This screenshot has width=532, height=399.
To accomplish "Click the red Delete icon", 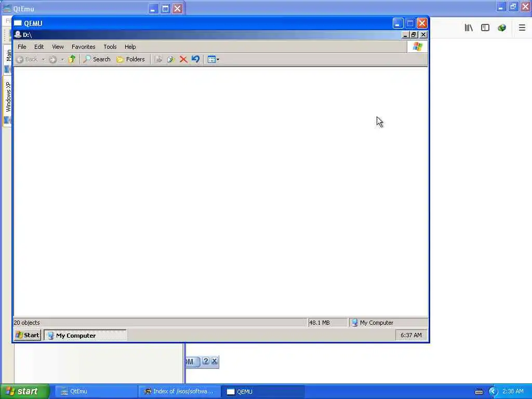I will click(x=183, y=59).
